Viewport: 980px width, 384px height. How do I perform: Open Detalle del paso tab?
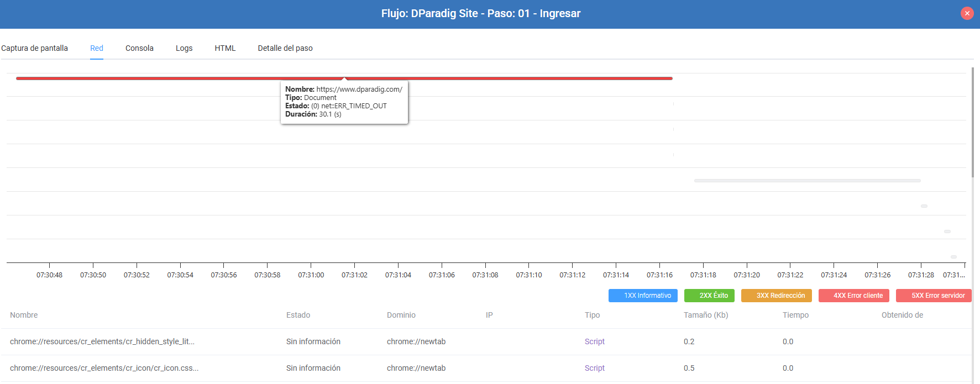tap(285, 48)
